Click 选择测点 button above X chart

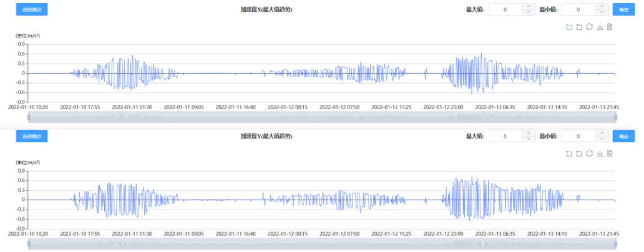tap(32, 9)
